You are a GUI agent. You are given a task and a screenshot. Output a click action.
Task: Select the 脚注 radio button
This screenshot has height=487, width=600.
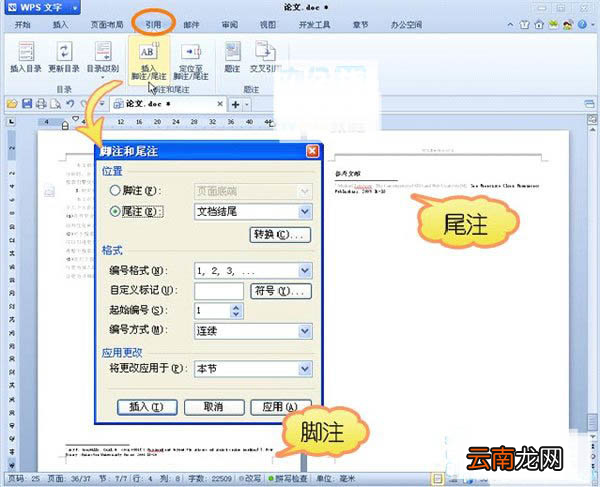pos(115,190)
